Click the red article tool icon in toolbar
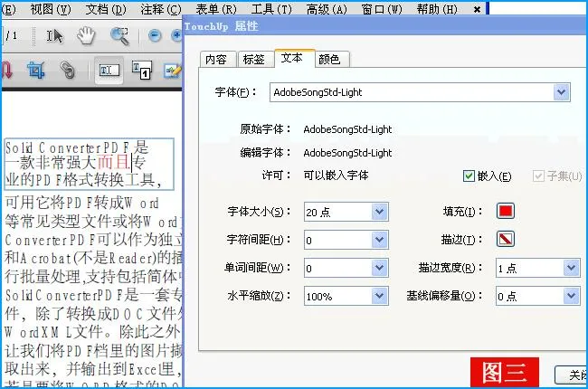The height and width of the screenshot is (389, 588). (6, 71)
